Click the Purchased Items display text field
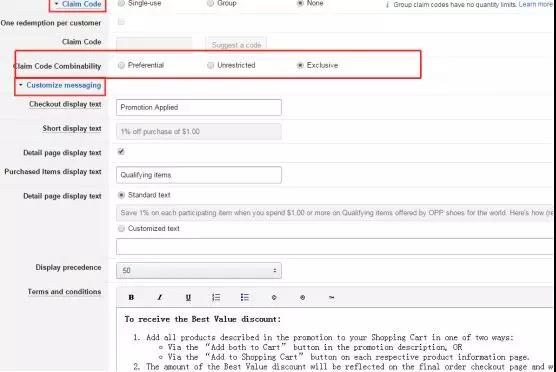Viewport: 556px width, 372px height. pyautogui.click(x=199, y=175)
